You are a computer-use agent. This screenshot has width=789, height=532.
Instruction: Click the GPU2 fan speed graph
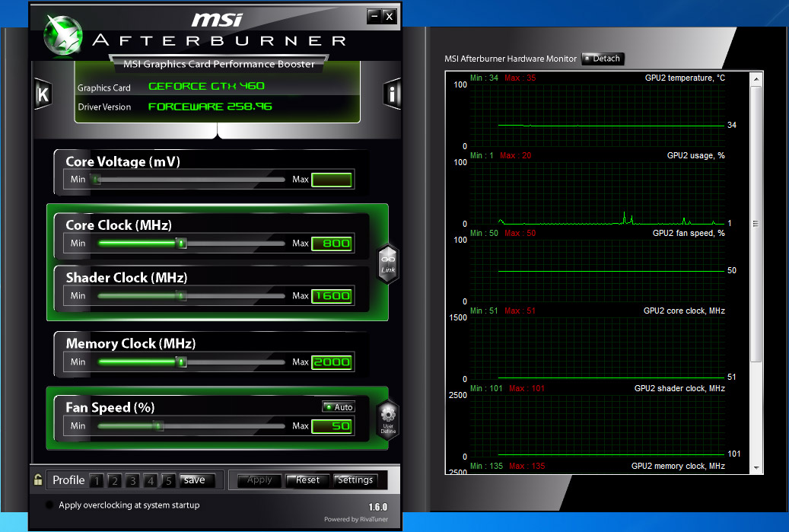(x=597, y=270)
